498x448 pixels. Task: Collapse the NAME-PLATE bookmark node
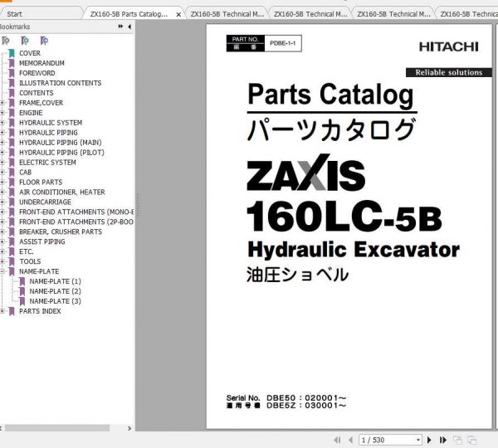(x=2, y=271)
